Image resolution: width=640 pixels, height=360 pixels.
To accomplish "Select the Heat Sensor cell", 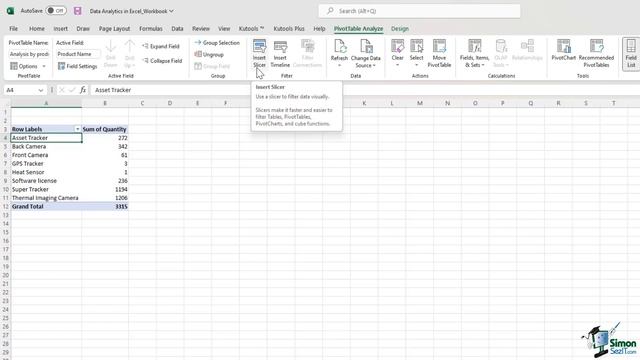I will tap(46, 172).
